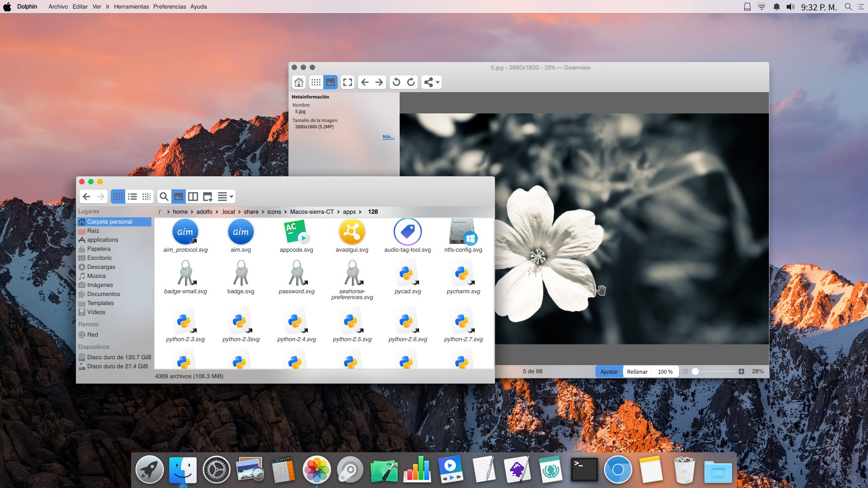The height and width of the screenshot is (488, 868).
Task: Expand arrow after icons breadcrumb
Action: [x=286, y=212]
